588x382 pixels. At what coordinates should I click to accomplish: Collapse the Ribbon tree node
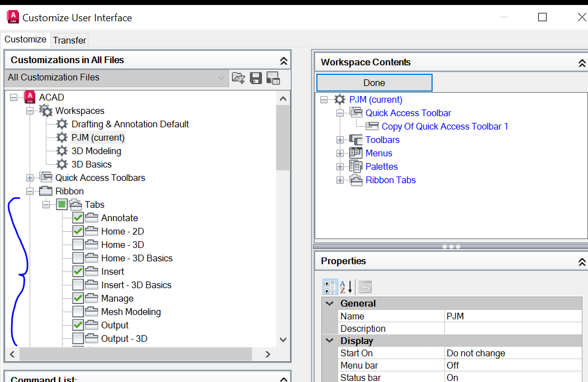tap(30, 191)
